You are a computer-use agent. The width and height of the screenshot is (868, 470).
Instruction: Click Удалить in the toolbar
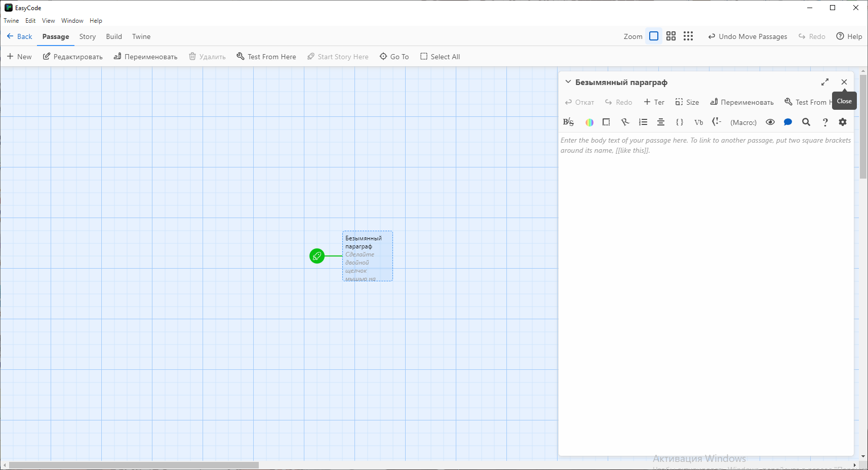[207, 57]
